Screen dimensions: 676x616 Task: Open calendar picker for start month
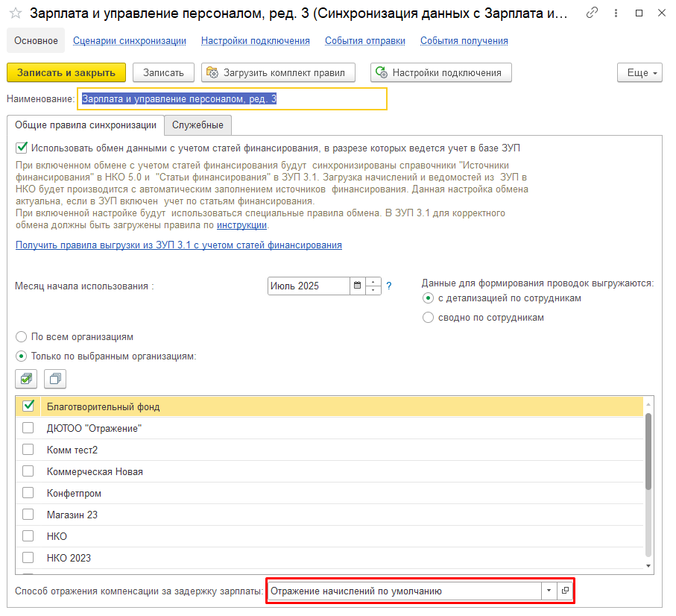pyautogui.click(x=357, y=286)
